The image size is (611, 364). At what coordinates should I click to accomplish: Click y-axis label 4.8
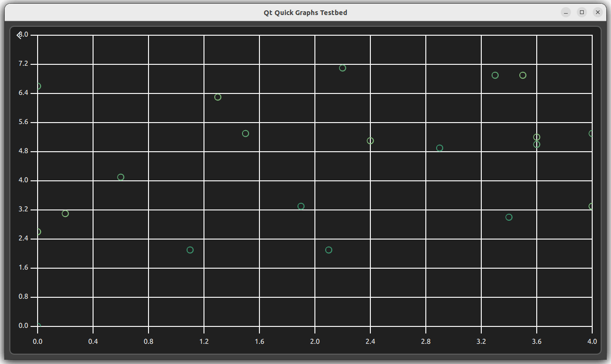pyautogui.click(x=23, y=151)
